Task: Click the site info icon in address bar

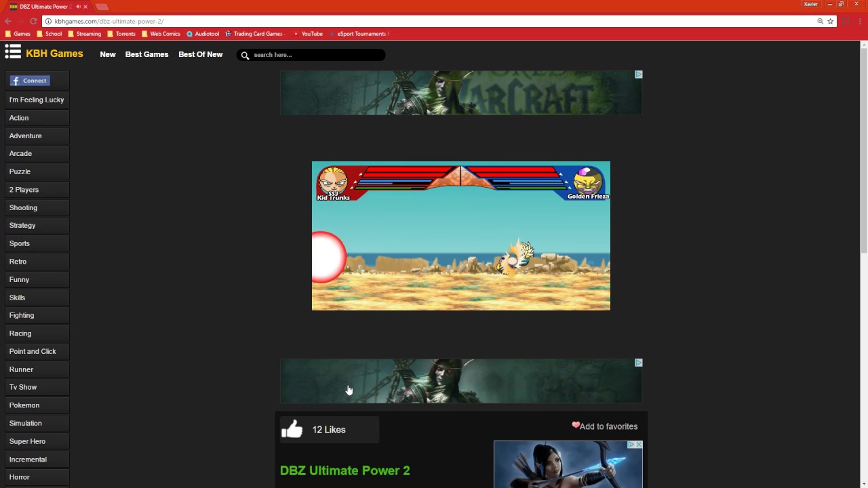Action: click(x=48, y=21)
